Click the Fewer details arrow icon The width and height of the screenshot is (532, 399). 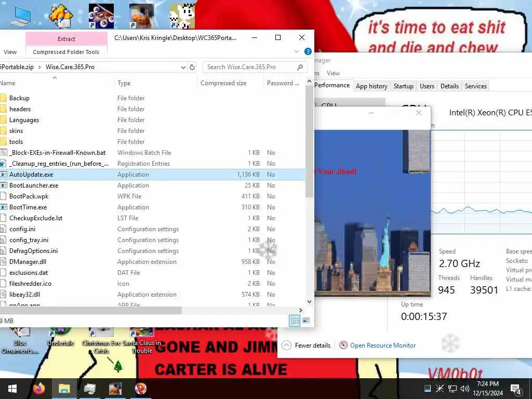(286, 345)
